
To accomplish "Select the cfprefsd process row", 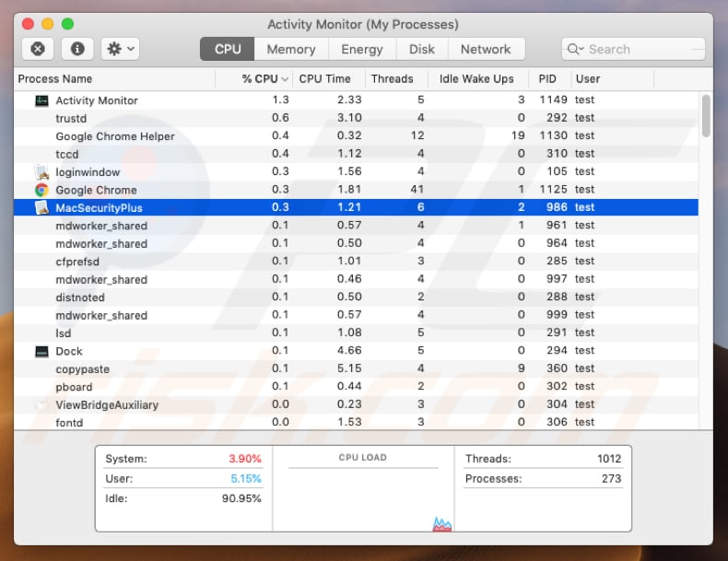I will pos(356,262).
